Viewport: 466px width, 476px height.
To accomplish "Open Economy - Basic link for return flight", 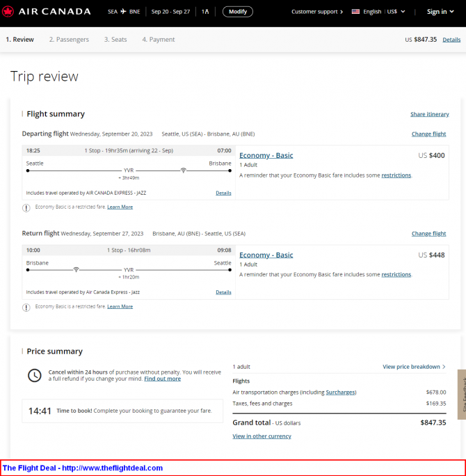I will 266,255.
